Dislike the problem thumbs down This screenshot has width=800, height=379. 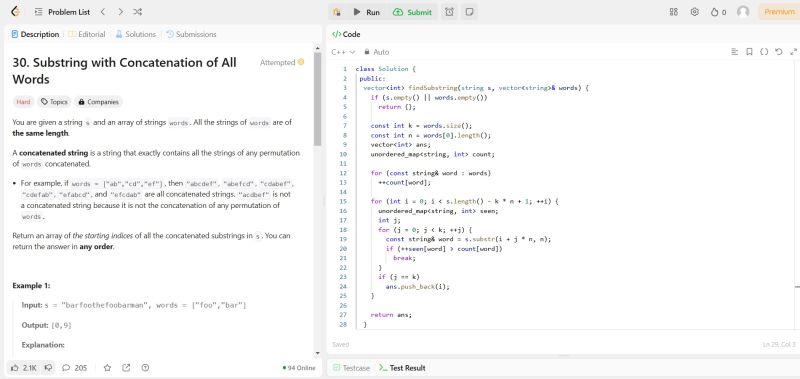coord(48,367)
